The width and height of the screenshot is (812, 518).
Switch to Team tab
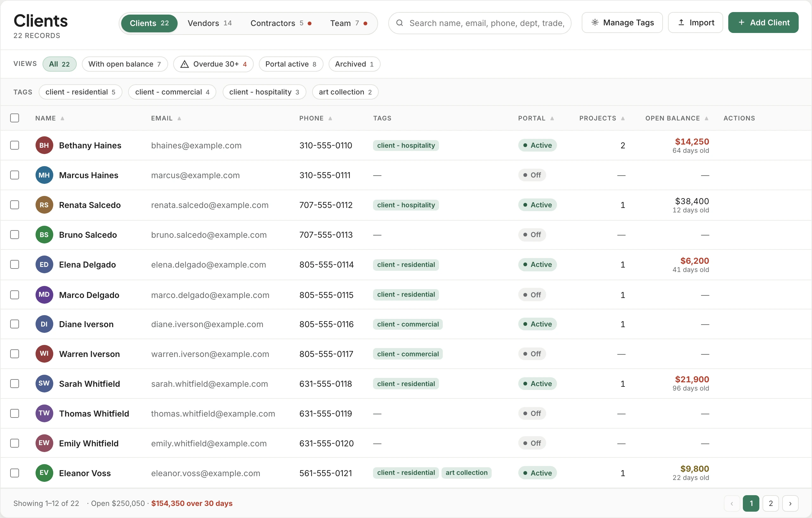(x=349, y=23)
